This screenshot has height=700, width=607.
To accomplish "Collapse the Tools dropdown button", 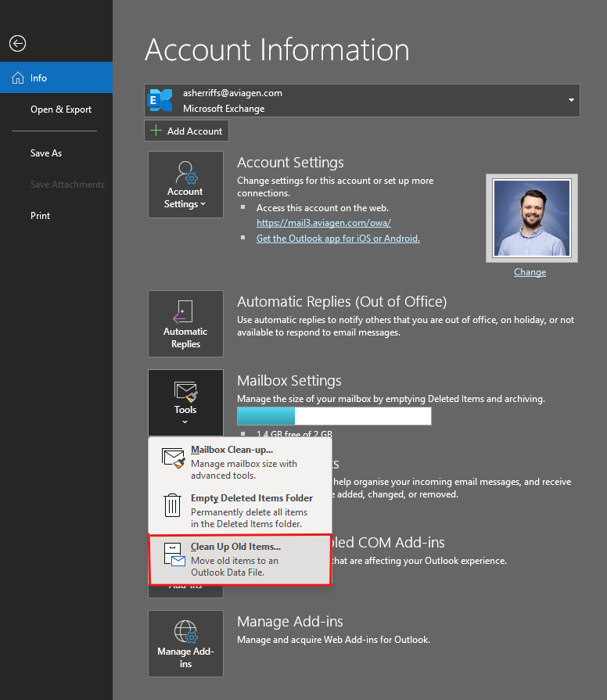I will (x=185, y=402).
